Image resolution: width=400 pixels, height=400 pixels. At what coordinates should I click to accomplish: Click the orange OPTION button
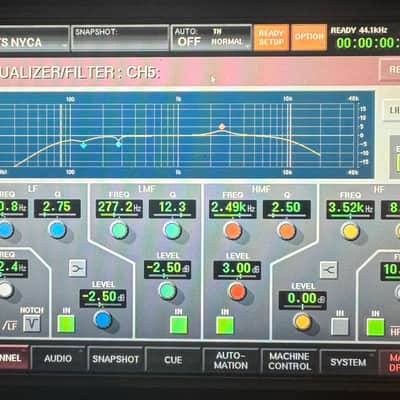click(309, 37)
